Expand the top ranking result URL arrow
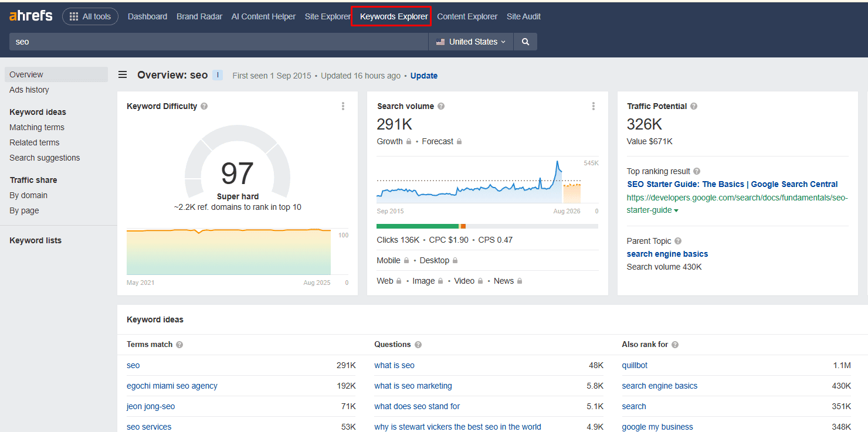 coord(676,210)
